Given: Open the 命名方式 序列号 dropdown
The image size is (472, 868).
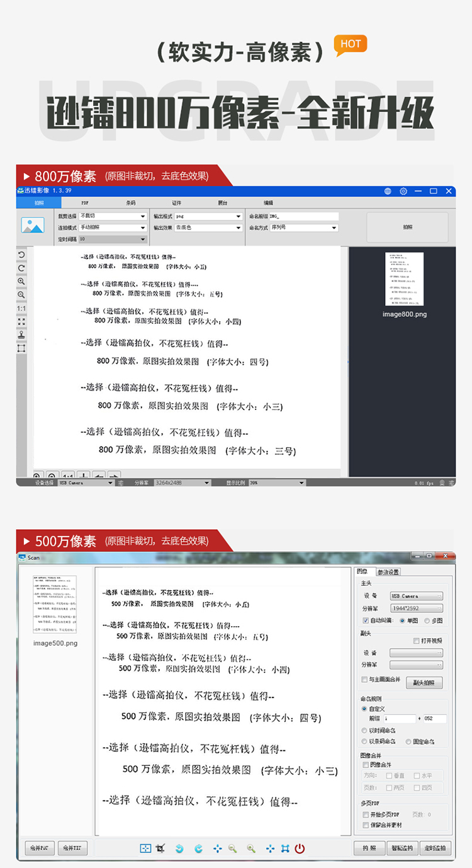Looking at the screenshot, I should tap(304, 227).
